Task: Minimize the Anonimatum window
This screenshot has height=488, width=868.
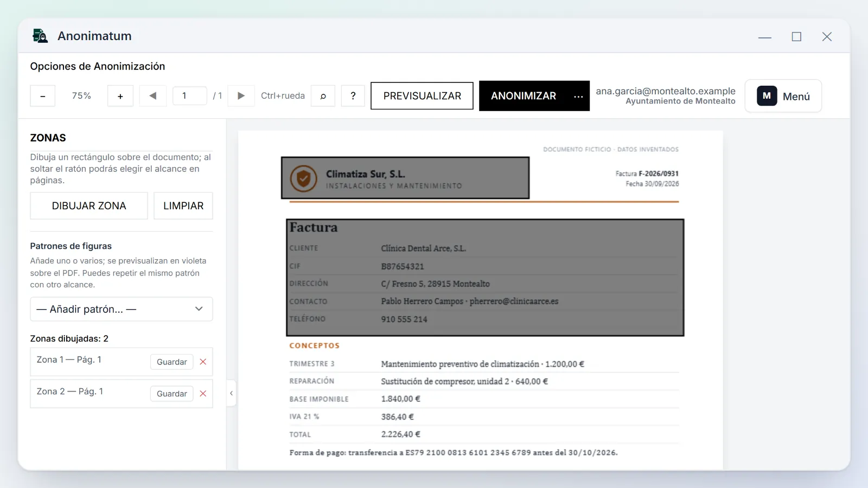Action: click(x=765, y=37)
